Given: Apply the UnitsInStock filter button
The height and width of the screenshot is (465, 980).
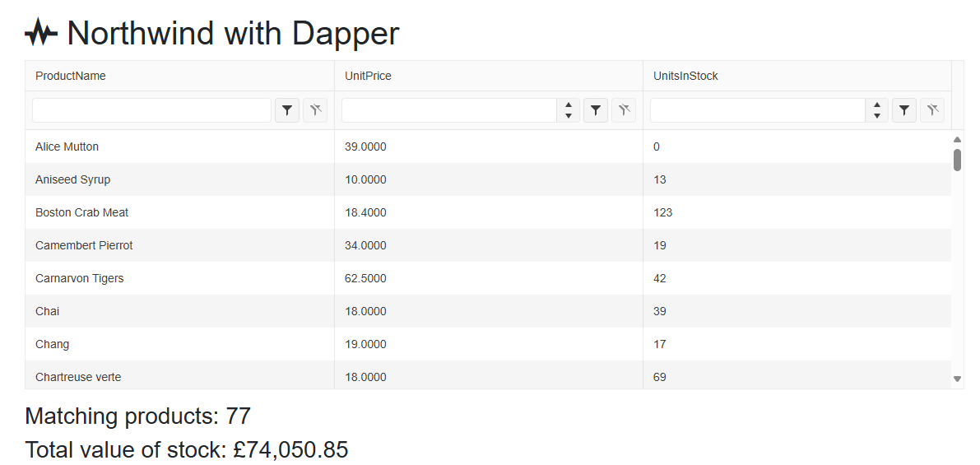Looking at the screenshot, I should (x=904, y=110).
